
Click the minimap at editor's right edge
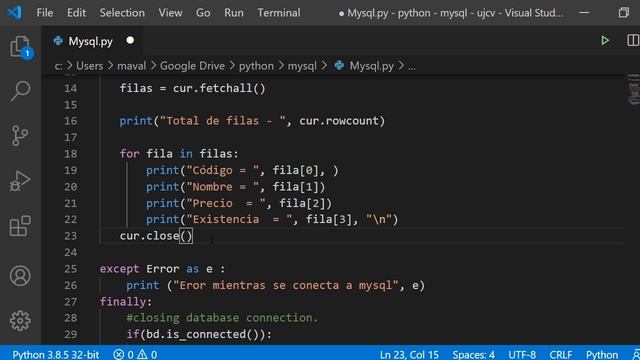633,90
